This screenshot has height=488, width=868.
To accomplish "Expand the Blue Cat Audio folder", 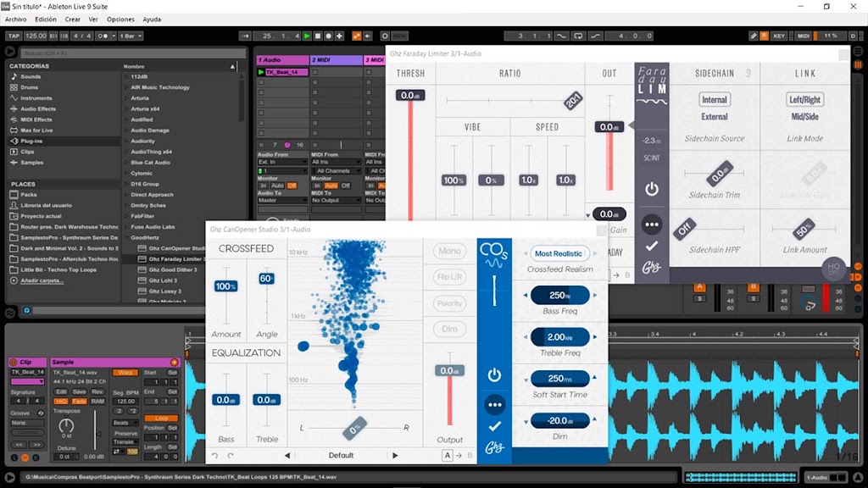I will (126, 163).
